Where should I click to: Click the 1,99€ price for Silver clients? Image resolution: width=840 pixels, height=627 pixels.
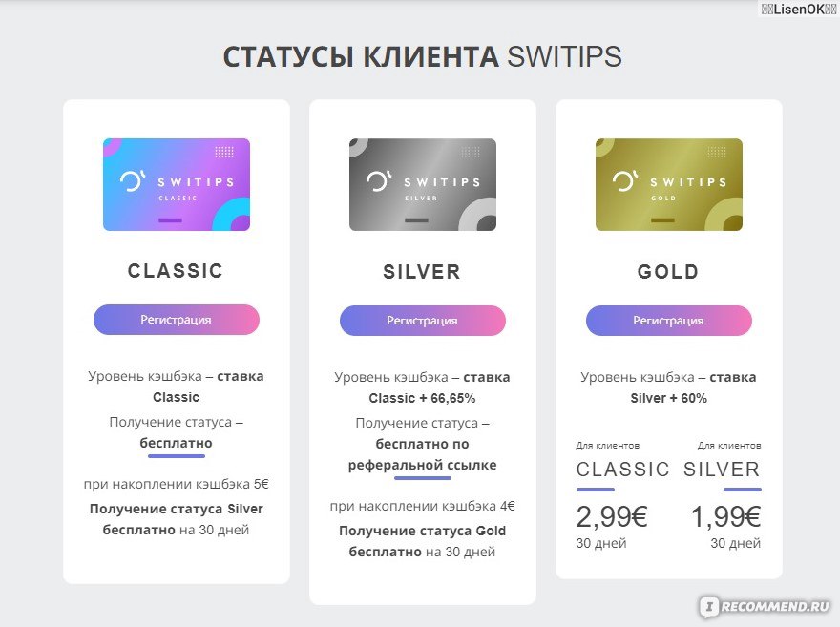[x=725, y=516]
